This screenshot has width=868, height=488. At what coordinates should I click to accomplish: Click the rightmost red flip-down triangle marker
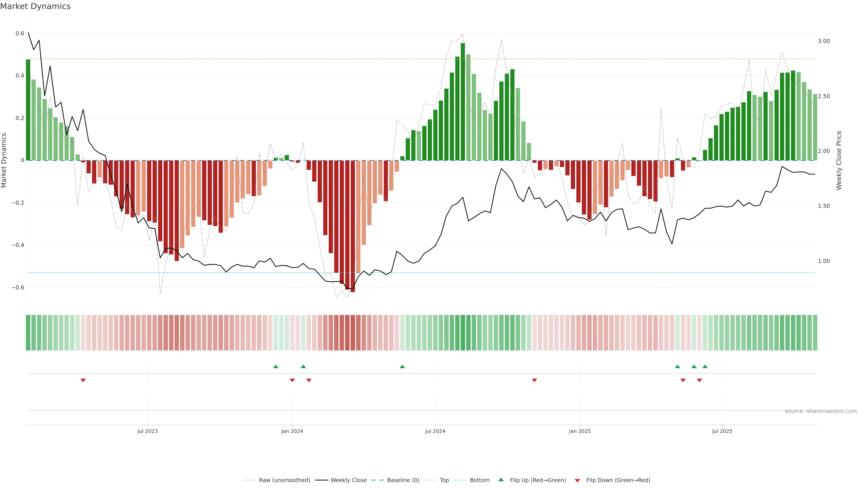click(700, 380)
